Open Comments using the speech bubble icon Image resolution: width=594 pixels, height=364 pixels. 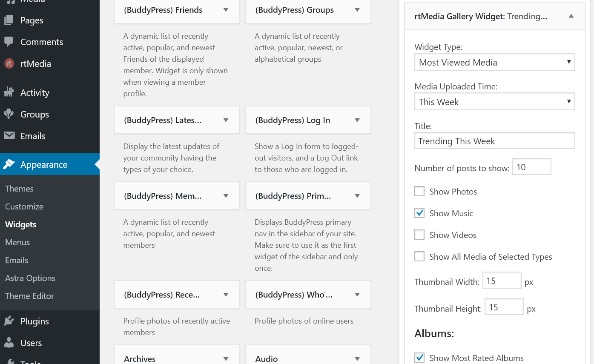click(9, 42)
